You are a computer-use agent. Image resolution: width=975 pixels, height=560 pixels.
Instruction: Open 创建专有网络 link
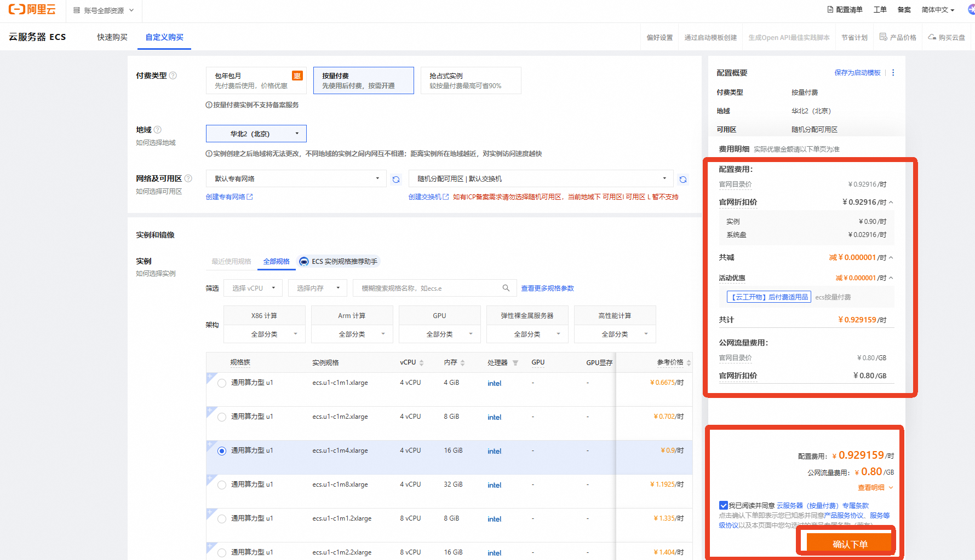click(229, 197)
